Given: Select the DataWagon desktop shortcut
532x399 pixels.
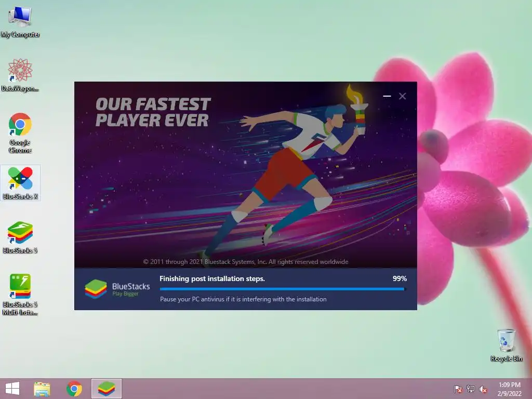Looking at the screenshot, I should tap(20, 75).
